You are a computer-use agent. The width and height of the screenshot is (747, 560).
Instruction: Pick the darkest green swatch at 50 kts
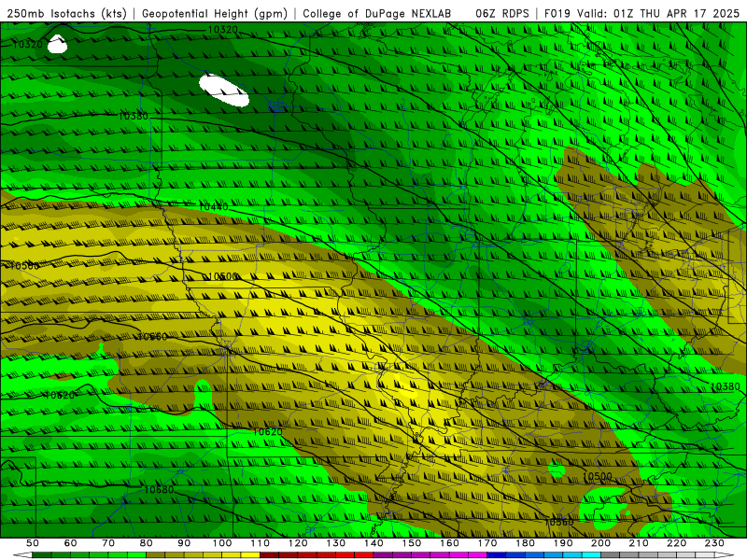pyautogui.click(x=41, y=555)
